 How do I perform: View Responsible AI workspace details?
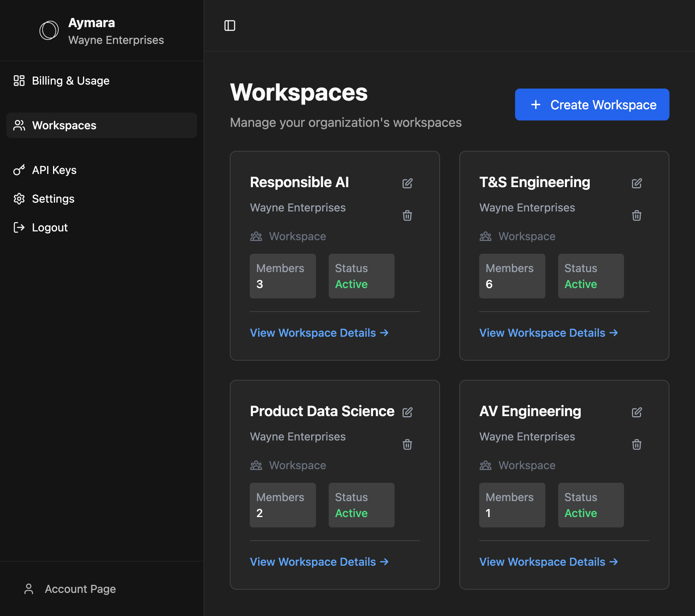pos(319,333)
